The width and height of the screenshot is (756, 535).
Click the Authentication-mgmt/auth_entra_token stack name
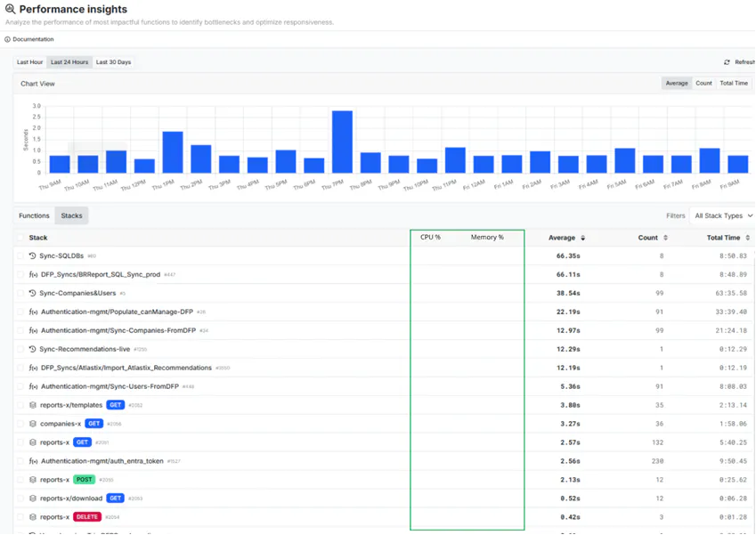click(x=102, y=461)
